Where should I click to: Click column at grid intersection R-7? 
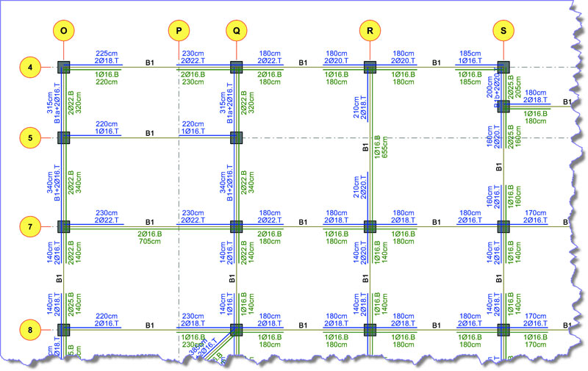370,227
